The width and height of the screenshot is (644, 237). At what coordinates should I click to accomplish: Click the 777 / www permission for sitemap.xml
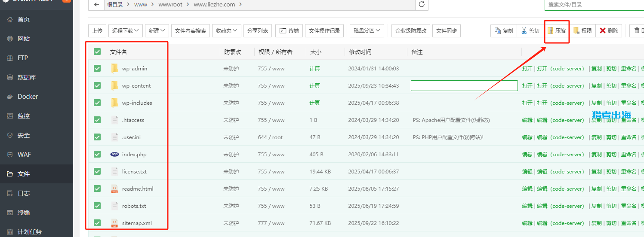271,223
